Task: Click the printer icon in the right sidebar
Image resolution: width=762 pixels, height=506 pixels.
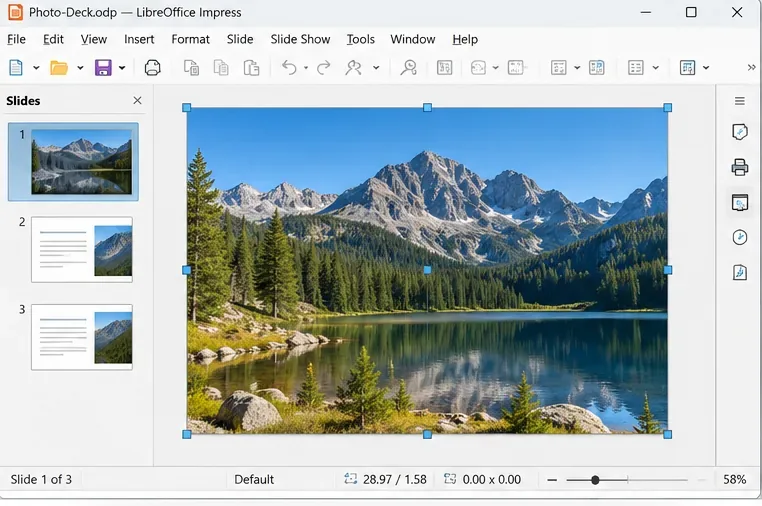Action: pyautogui.click(x=740, y=167)
